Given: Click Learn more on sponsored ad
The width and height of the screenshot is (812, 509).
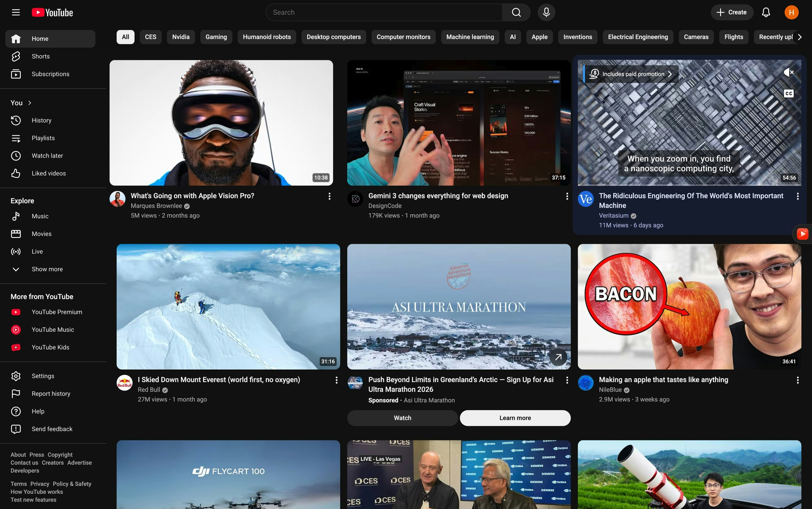Looking at the screenshot, I should [515, 418].
